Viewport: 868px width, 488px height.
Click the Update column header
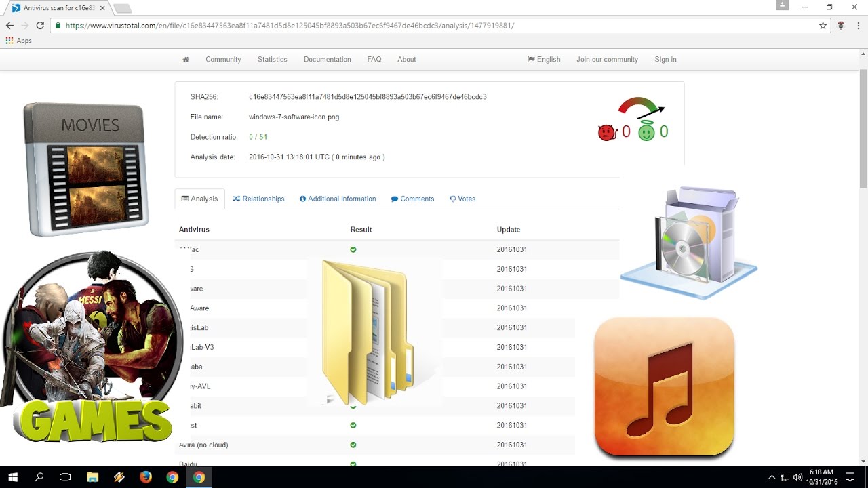pyautogui.click(x=509, y=230)
